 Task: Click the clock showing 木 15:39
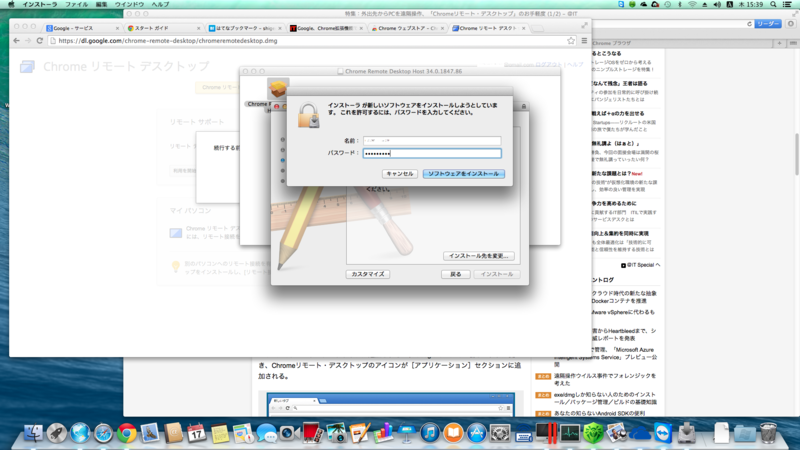tap(751, 4)
